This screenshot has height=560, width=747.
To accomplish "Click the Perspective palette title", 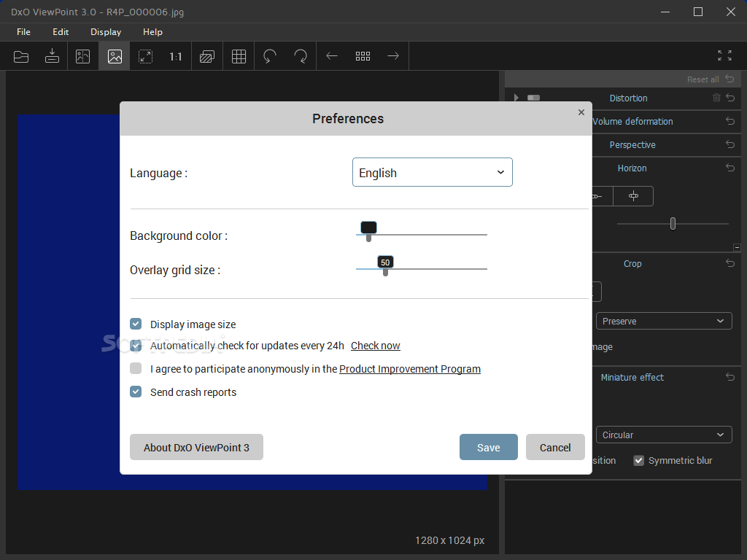I will (632, 145).
